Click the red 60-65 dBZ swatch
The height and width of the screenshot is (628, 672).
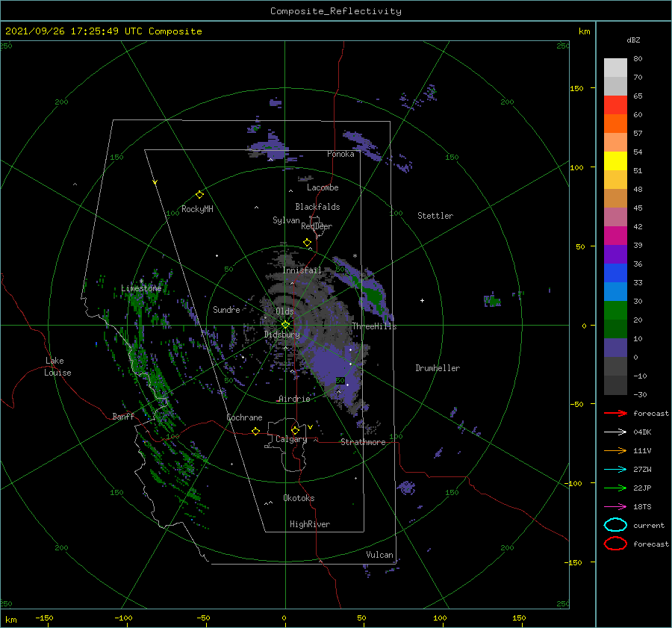615,105
